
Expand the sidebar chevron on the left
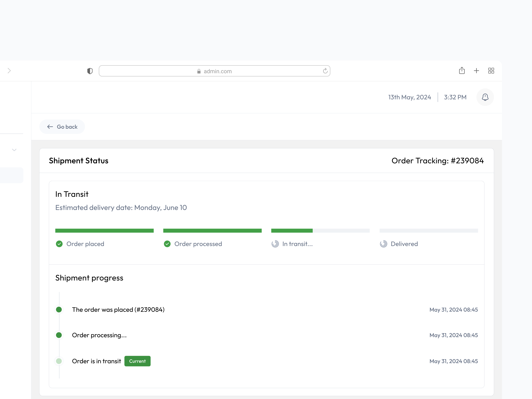point(14,150)
